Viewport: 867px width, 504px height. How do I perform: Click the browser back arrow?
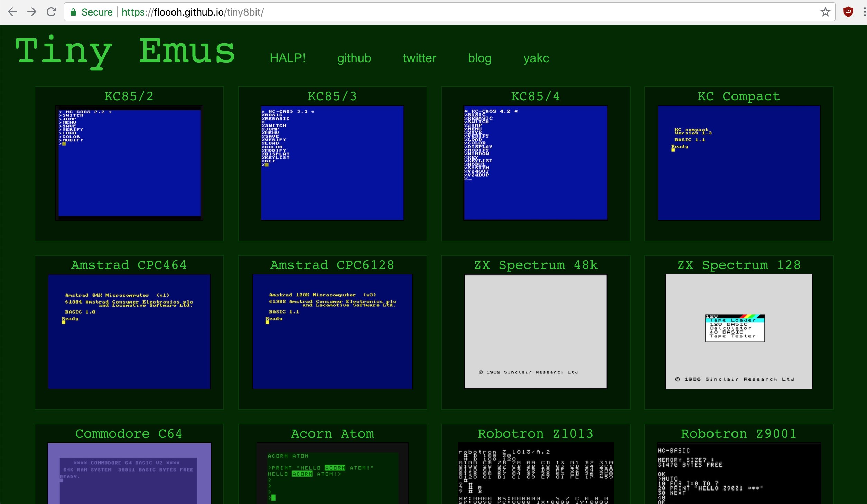point(12,12)
